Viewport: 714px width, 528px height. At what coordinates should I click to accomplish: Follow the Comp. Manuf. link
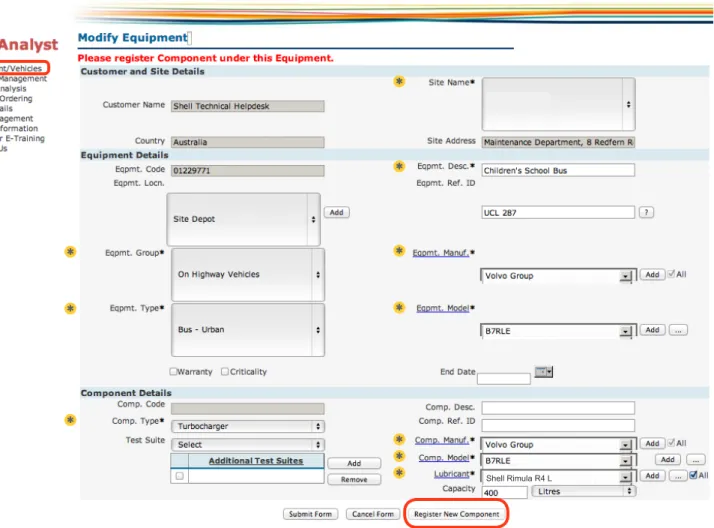click(x=442, y=440)
